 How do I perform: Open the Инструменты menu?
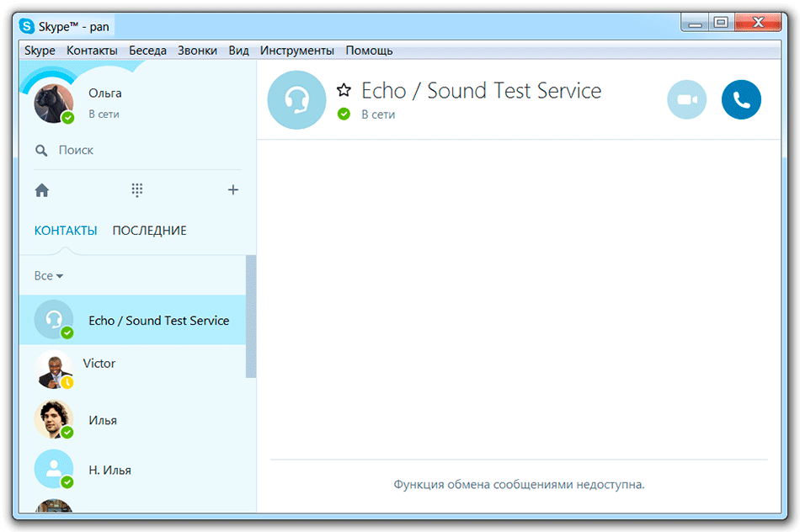click(296, 51)
